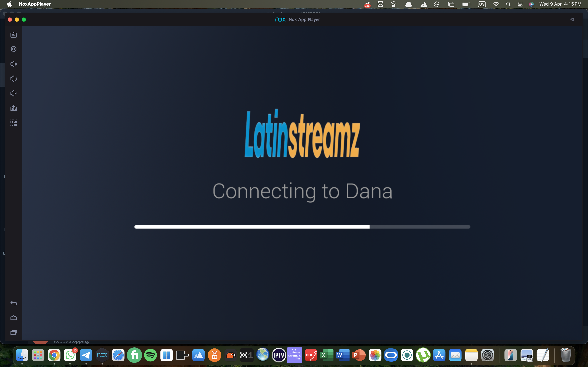This screenshot has height=367, width=588.
Task: Click the volume up sidebar icon
Action: [14, 64]
